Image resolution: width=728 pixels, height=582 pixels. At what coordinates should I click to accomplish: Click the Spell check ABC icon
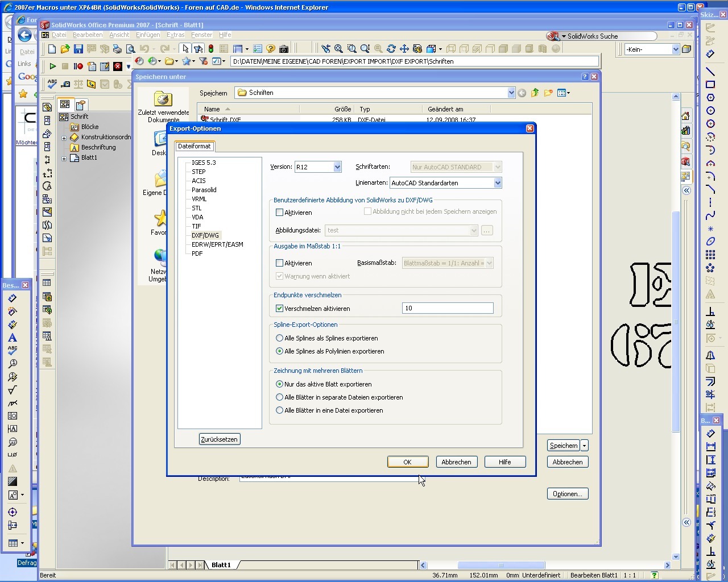[x=52, y=84]
